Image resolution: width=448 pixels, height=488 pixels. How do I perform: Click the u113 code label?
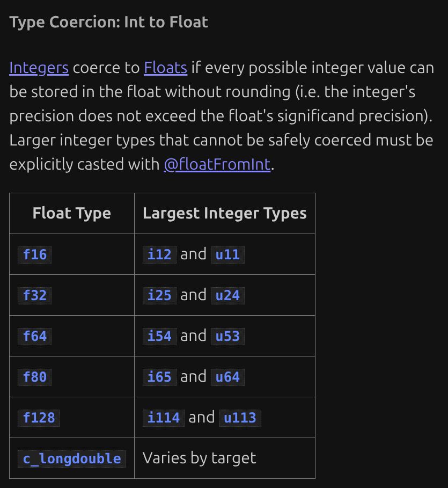[240, 418]
